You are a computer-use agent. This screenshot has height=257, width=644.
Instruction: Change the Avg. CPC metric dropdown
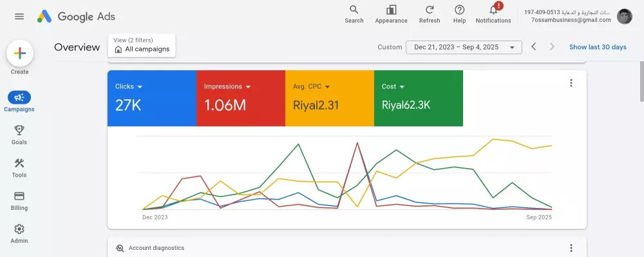311,86
